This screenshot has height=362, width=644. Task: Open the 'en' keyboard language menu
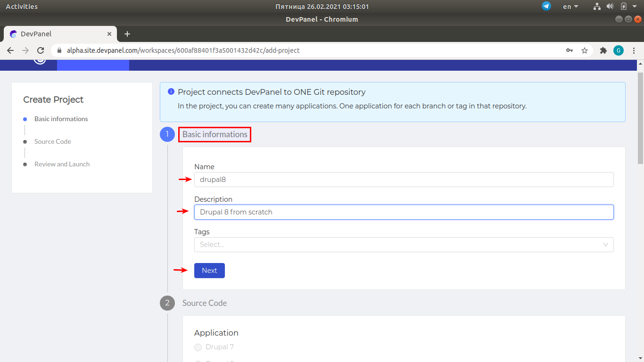tap(570, 6)
